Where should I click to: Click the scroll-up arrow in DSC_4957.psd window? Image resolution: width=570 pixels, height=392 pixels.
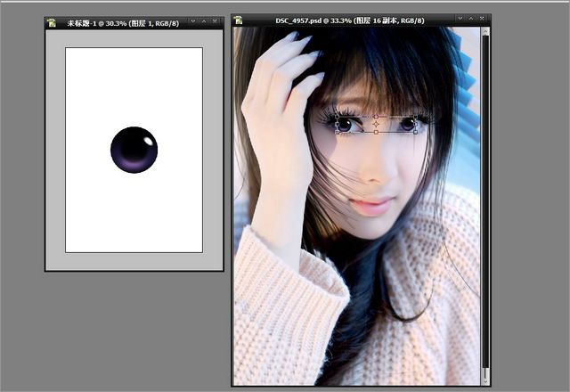coord(485,32)
